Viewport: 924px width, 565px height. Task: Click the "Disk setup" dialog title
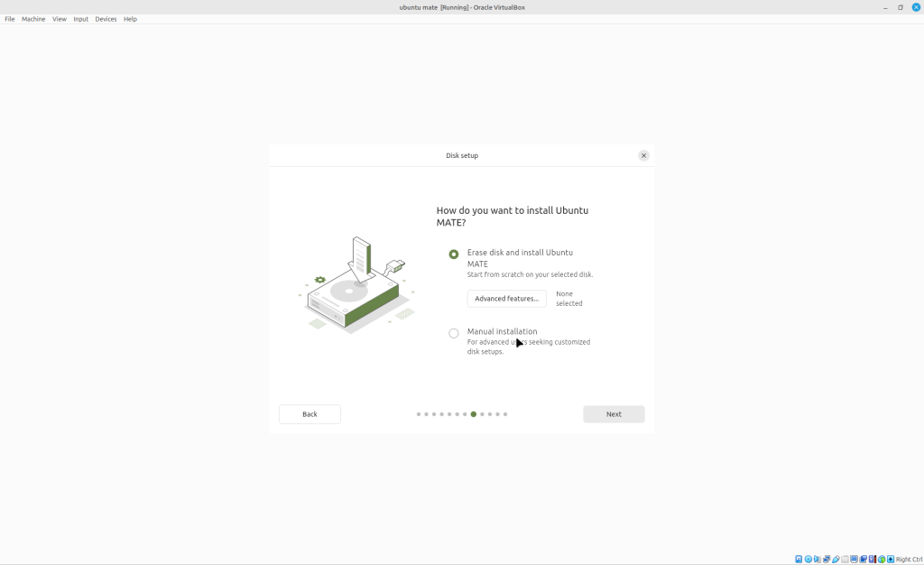[462, 155]
